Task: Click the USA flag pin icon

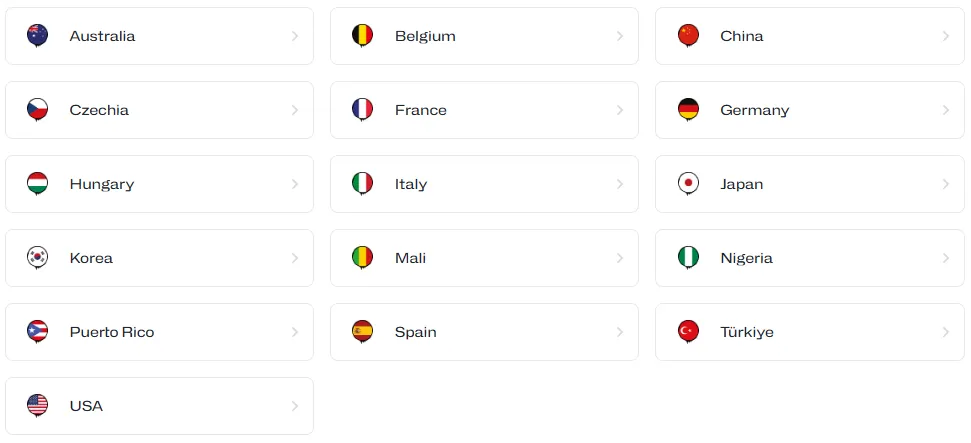Action: (x=37, y=406)
